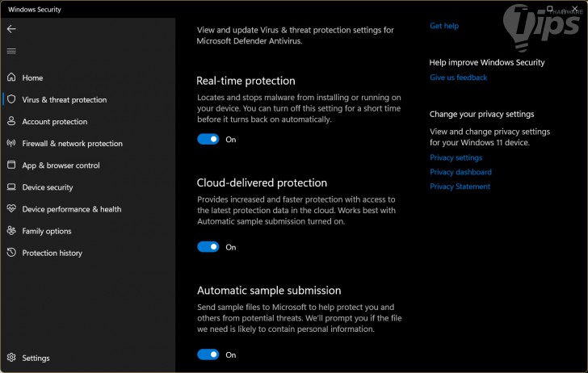
Task: Click the Get help link
Action: 444,26
